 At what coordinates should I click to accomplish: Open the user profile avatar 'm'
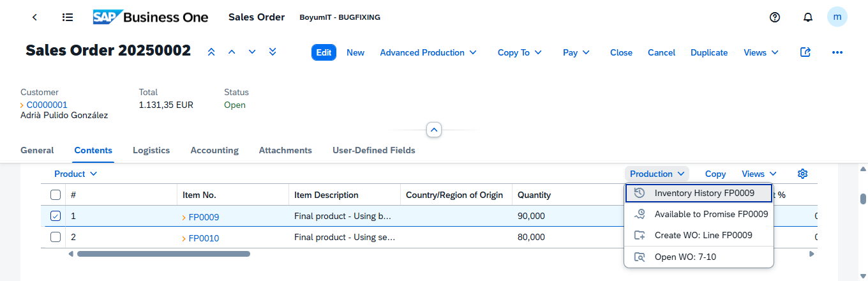pyautogui.click(x=837, y=17)
